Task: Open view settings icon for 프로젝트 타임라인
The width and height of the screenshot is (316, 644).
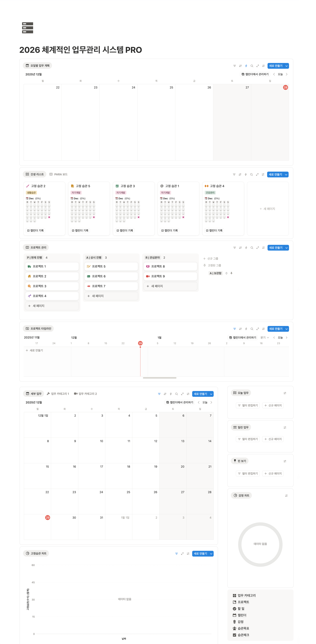Action: click(x=263, y=329)
